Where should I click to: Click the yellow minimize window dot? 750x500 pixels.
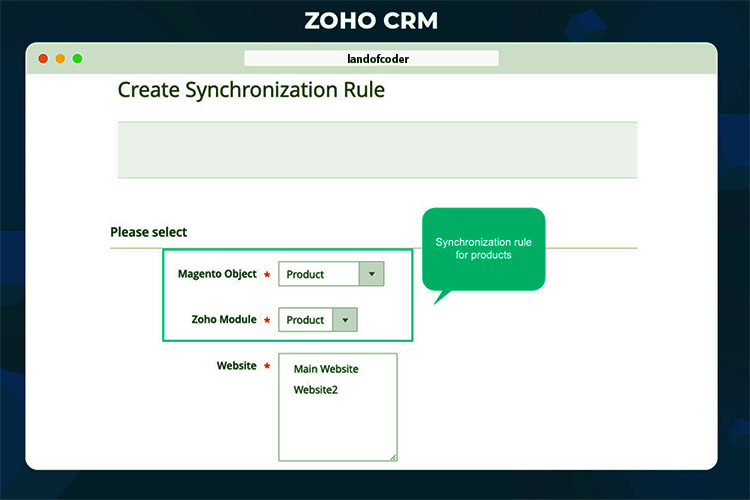point(60,59)
